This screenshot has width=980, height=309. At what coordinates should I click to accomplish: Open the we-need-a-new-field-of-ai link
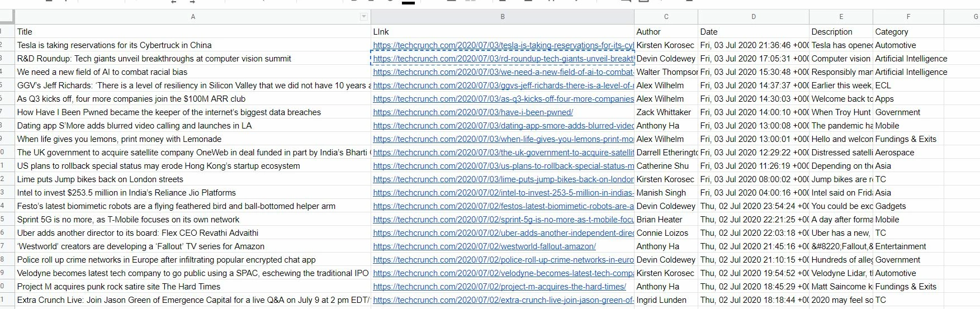coord(503,72)
